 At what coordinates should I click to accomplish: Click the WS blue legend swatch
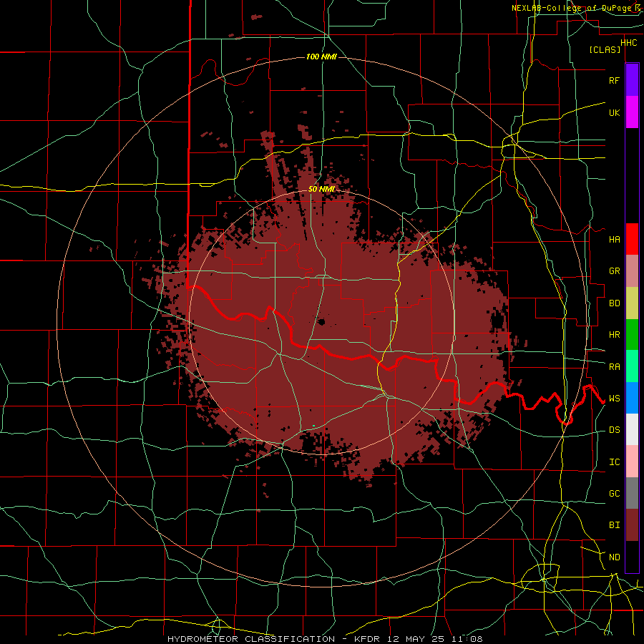[632, 398]
